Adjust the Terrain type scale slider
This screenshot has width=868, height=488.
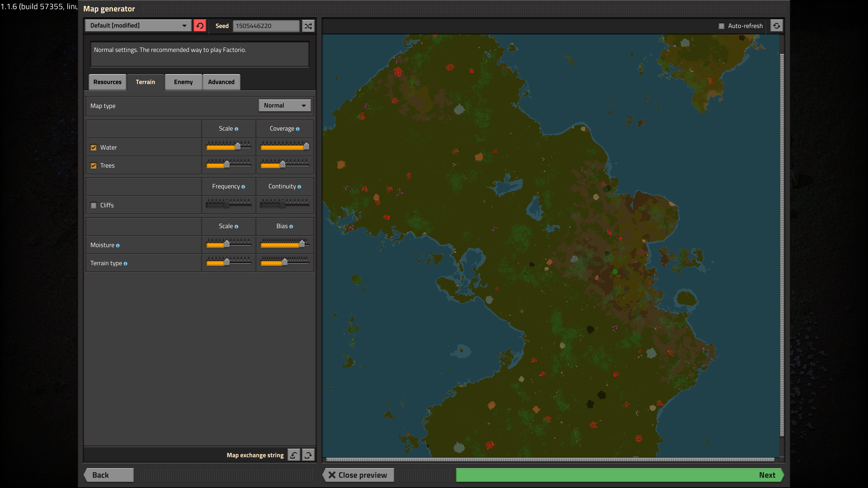tap(229, 262)
